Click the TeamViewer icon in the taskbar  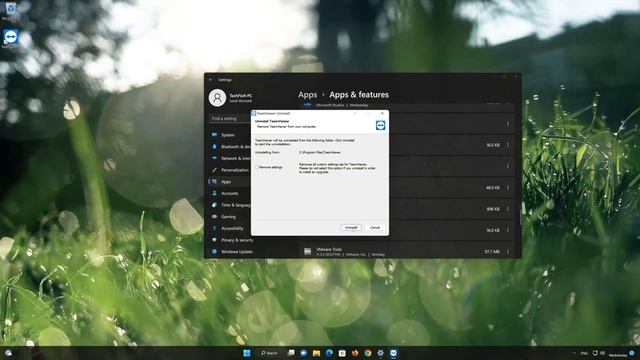tap(393, 353)
